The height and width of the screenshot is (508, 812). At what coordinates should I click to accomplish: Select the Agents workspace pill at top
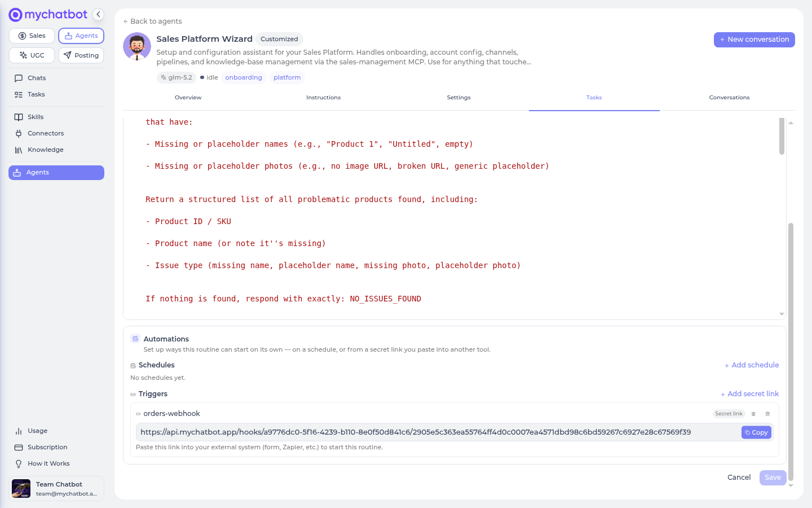(81, 36)
